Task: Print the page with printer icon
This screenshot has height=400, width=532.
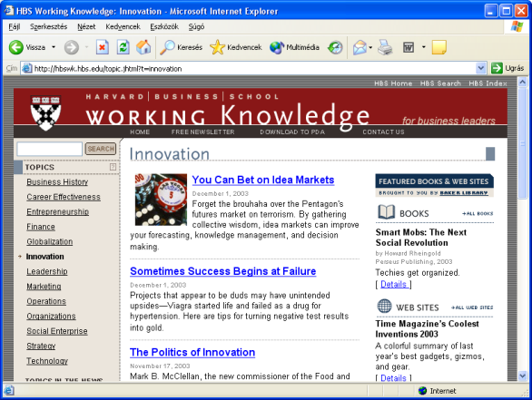Action: 385,47
